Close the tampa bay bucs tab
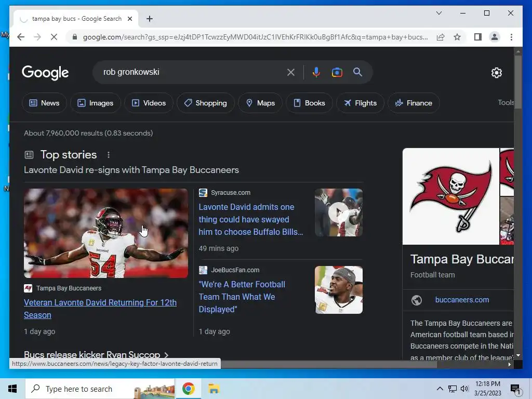The height and width of the screenshot is (399, 532). tap(129, 19)
